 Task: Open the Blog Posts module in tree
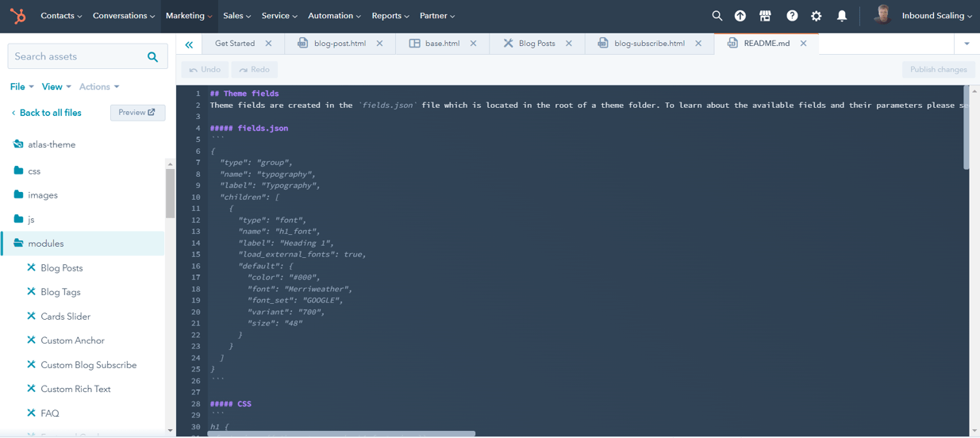pos(62,268)
